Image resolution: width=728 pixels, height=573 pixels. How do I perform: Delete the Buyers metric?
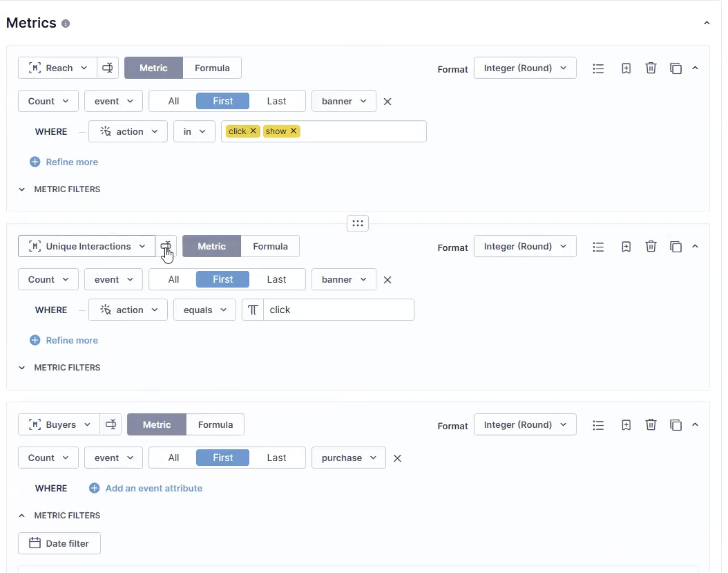pos(651,425)
